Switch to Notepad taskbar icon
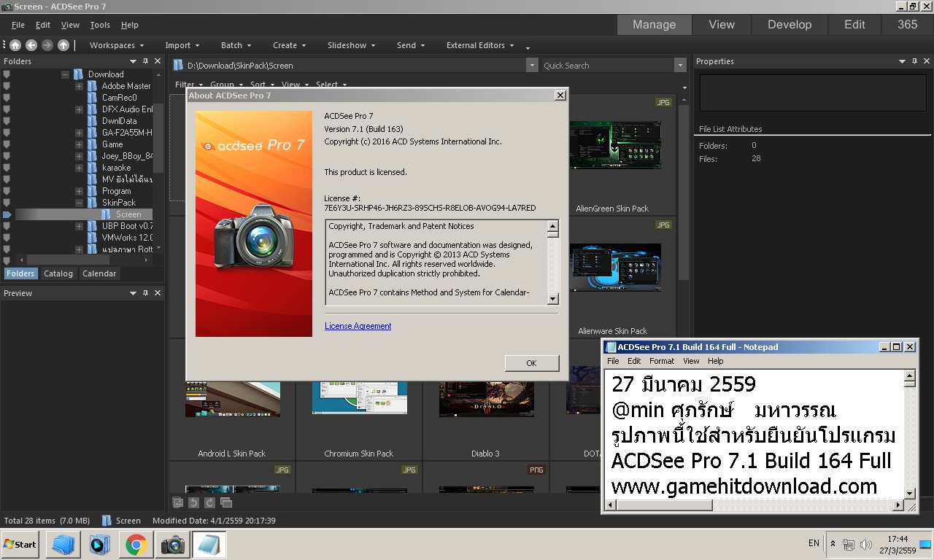Viewport: 934px width, 560px height. click(209, 544)
